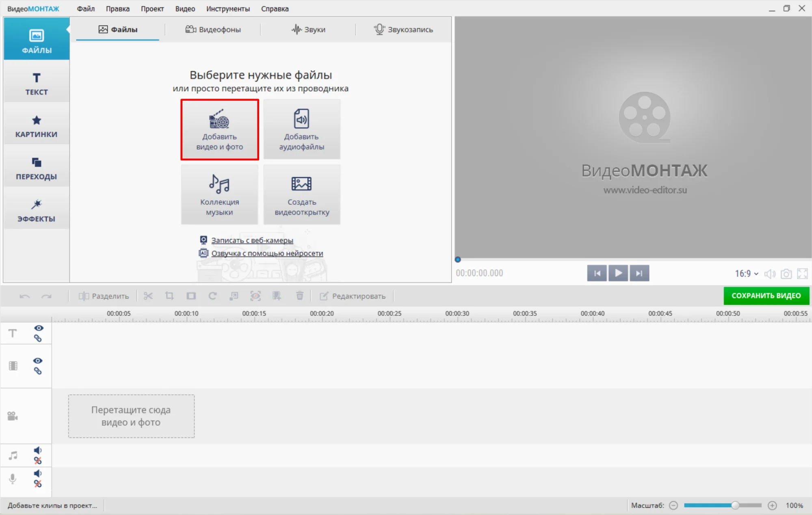Click the scissors cut icon
Image resolution: width=812 pixels, height=515 pixels.
148,296
